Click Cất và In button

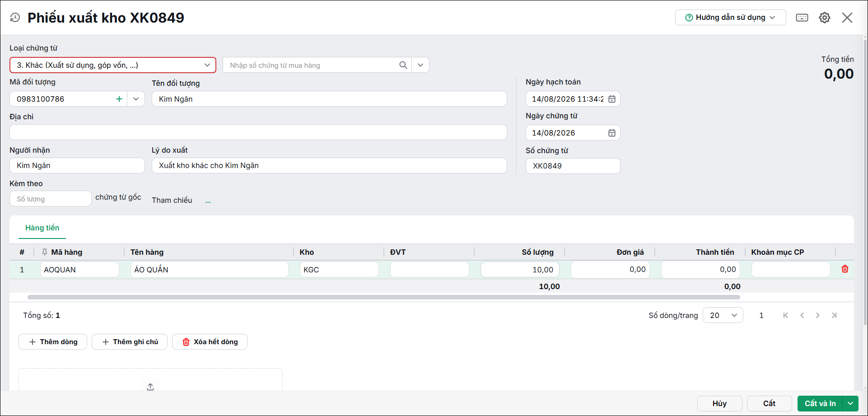(820, 403)
